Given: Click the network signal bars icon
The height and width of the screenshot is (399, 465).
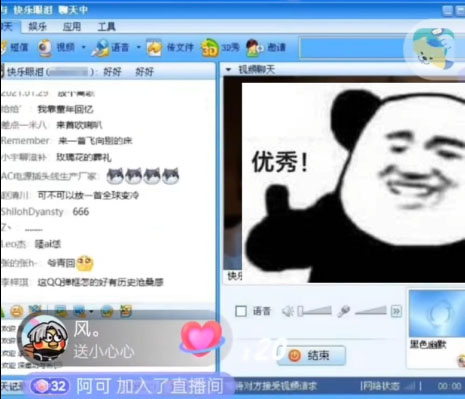Looking at the screenshot, I should [x=409, y=386].
